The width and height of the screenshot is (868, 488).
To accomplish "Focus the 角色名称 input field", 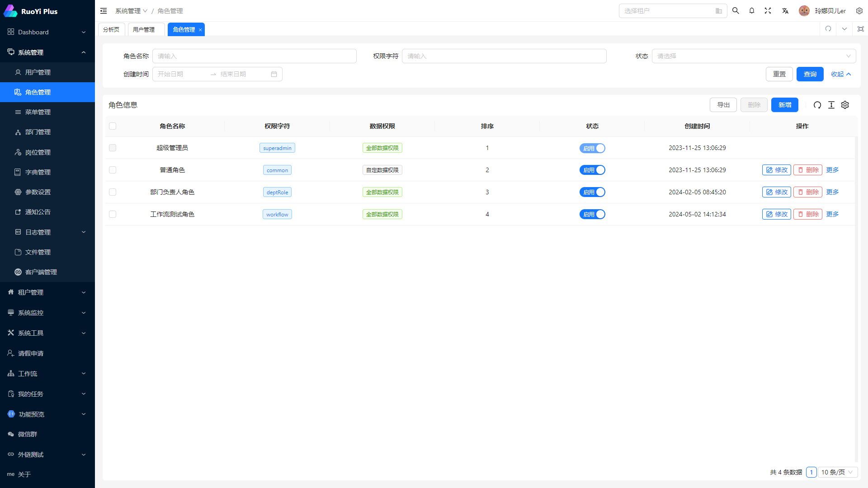I will (x=255, y=56).
